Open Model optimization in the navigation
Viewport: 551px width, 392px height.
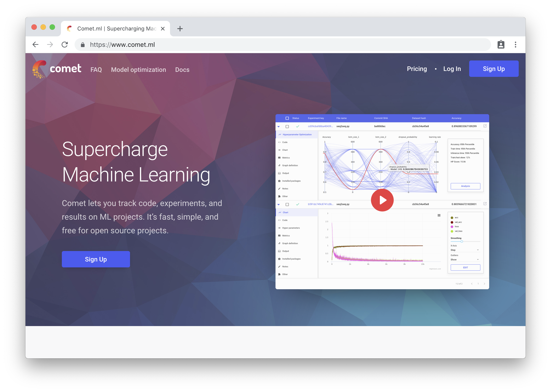[138, 70]
